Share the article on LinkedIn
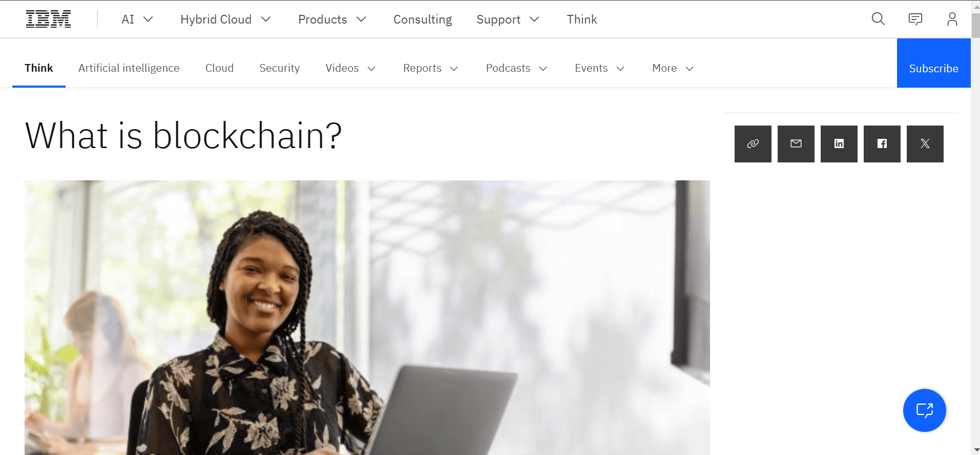The width and height of the screenshot is (980, 455). [839, 144]
